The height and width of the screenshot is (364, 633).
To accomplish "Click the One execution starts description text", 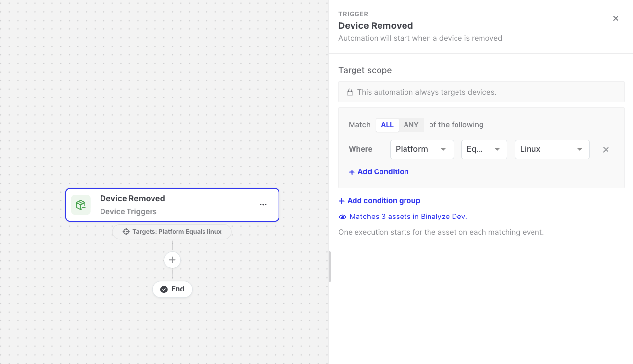I will (x=441, y=232).
